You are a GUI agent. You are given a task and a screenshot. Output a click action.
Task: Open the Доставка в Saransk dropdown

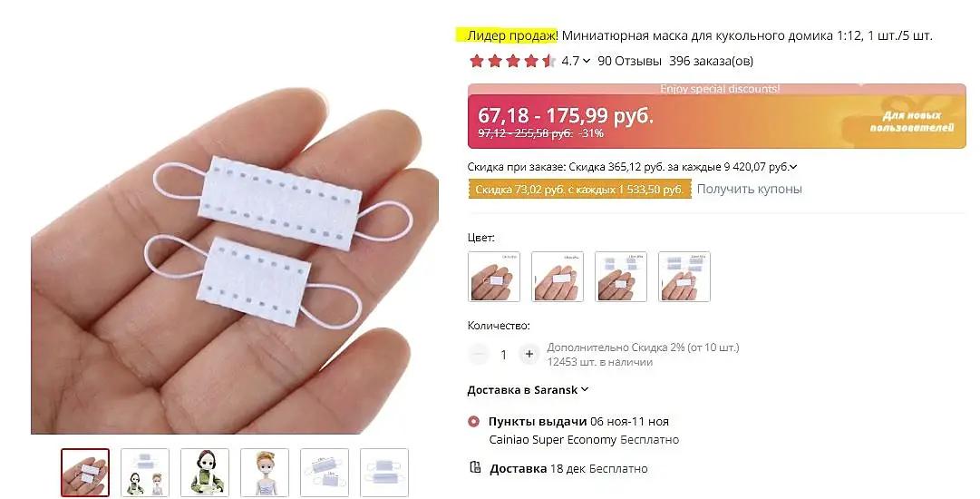pyautogui.click(x=528, y=389)
